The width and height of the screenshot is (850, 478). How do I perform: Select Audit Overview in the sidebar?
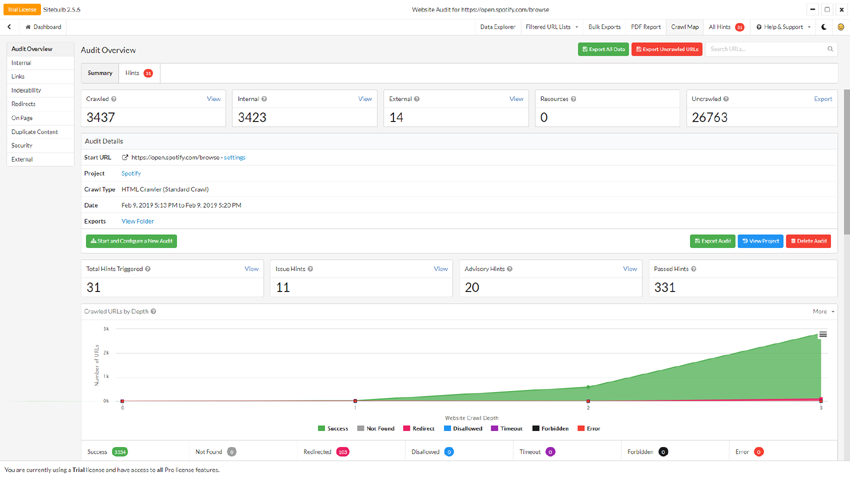pyautogui.click(x=40, y=49)
